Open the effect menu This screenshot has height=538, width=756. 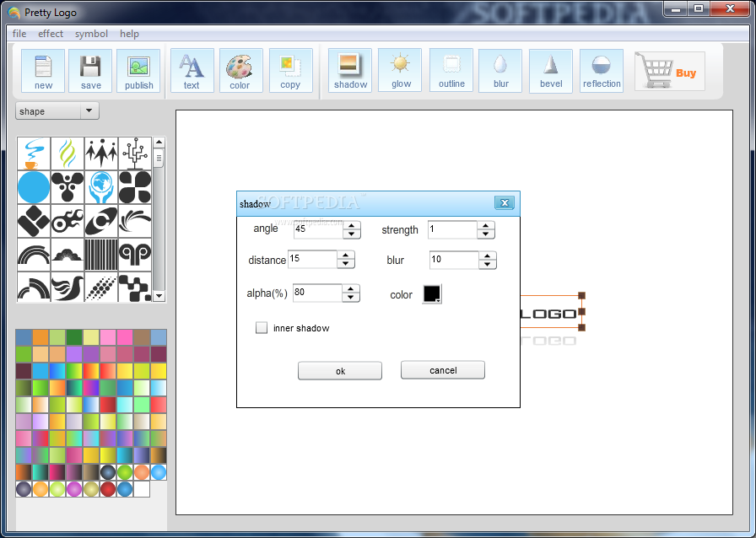[51, 34]
